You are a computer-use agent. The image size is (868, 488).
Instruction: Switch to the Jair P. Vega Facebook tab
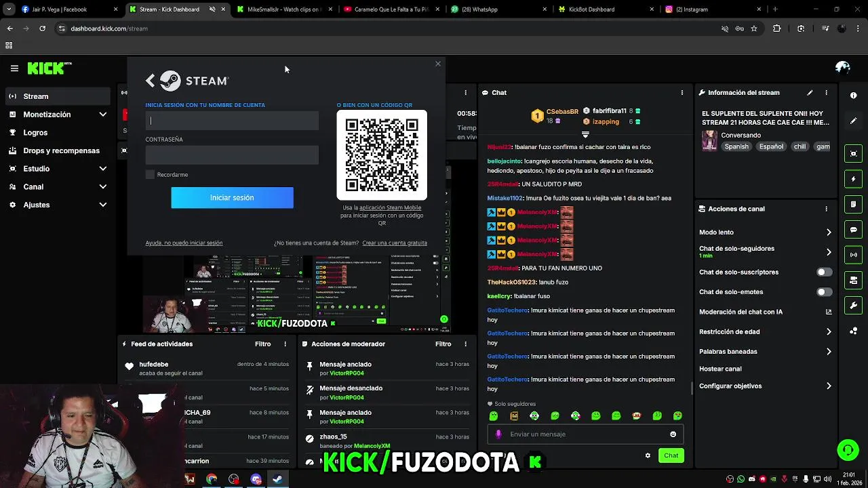[68, 9]
